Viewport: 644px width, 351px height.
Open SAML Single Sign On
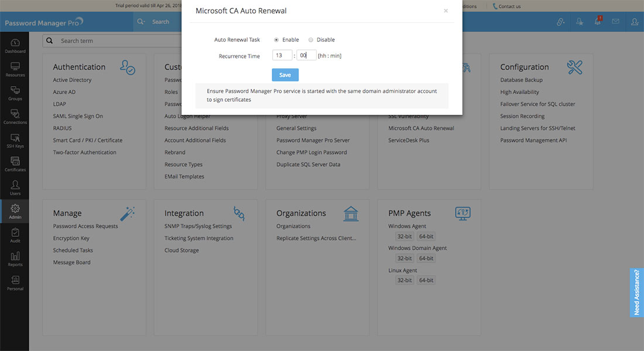pyautogui.click(x=78, y=116)
